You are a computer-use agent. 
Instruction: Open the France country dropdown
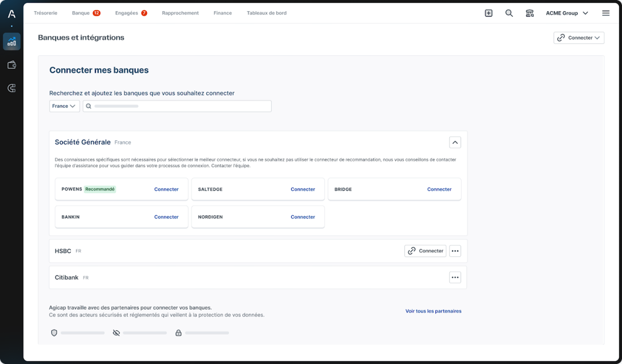pos(64,106)
